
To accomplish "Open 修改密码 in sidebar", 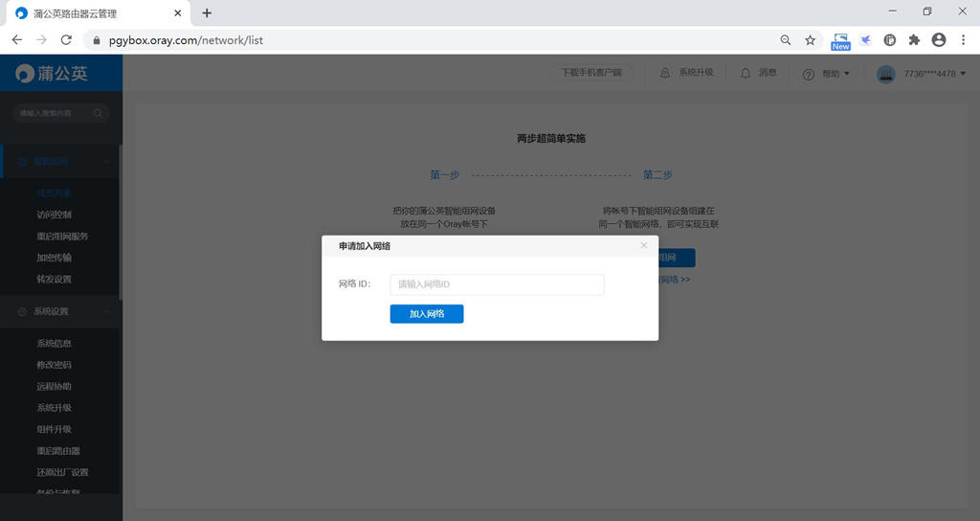I will click(x=54, y=365).
